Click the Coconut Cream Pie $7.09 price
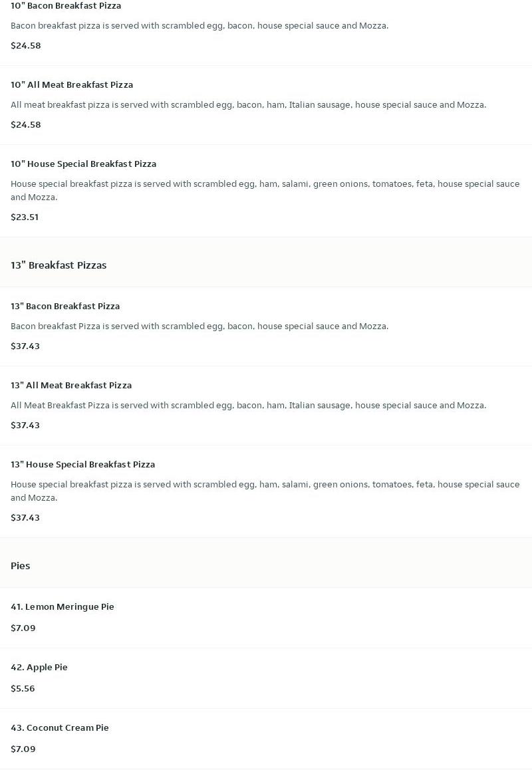The height and width of the screenshot is (770, 532). (x=23, y=749)
